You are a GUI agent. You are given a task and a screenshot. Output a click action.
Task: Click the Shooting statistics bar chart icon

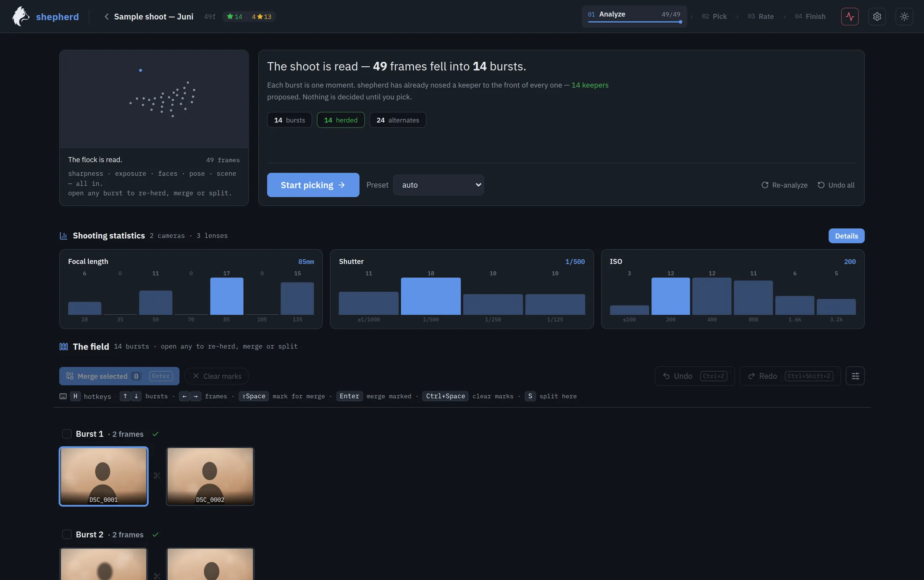[63, 235]
